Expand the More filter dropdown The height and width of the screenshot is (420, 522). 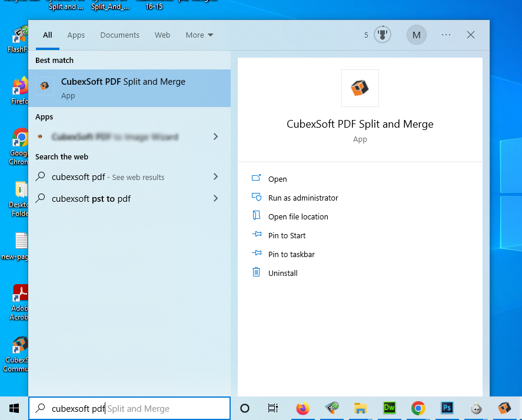click(x=200, y=35)
